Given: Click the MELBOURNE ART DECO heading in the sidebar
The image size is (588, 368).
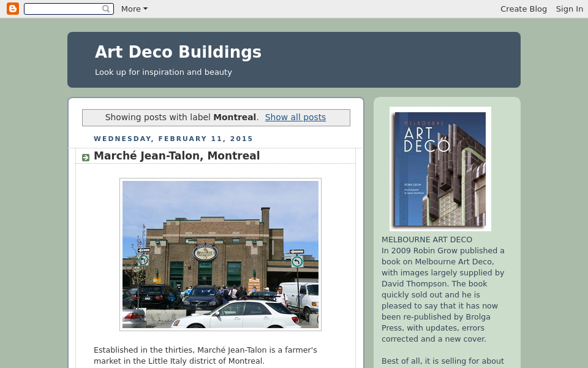Looking at the screenshot, I should tap(427, 240).
